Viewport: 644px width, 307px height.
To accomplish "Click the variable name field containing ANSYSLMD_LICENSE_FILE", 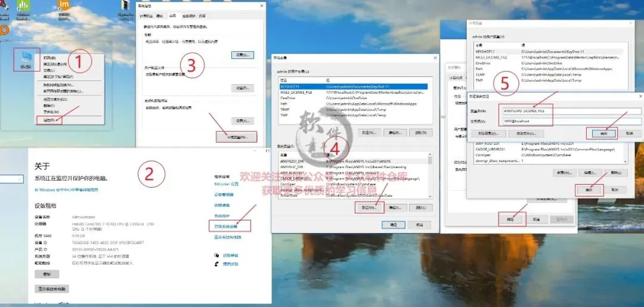I will tap(571, 111).
